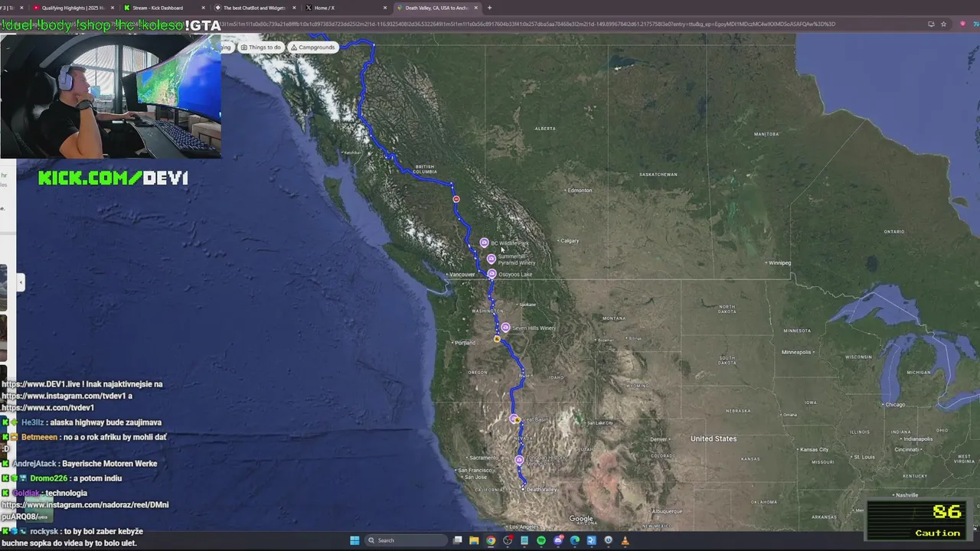Click the Spokane city label
980x551 pixels.
tap(528, 305)
